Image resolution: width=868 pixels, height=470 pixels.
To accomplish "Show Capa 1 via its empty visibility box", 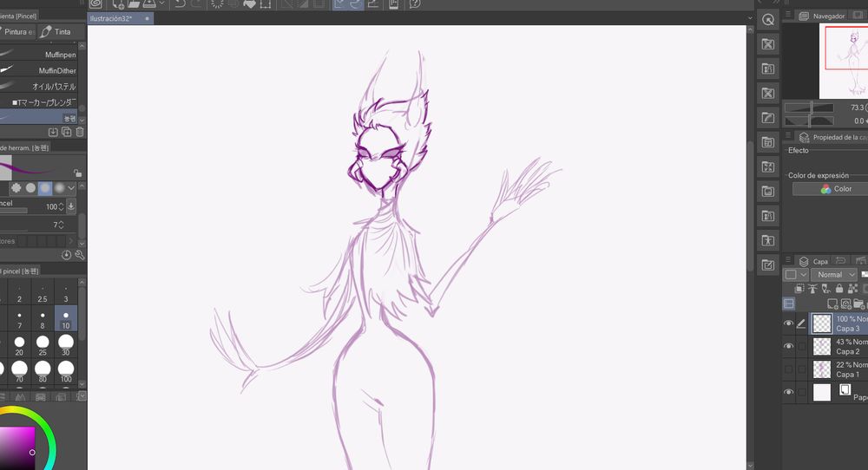I will point(789,369).
